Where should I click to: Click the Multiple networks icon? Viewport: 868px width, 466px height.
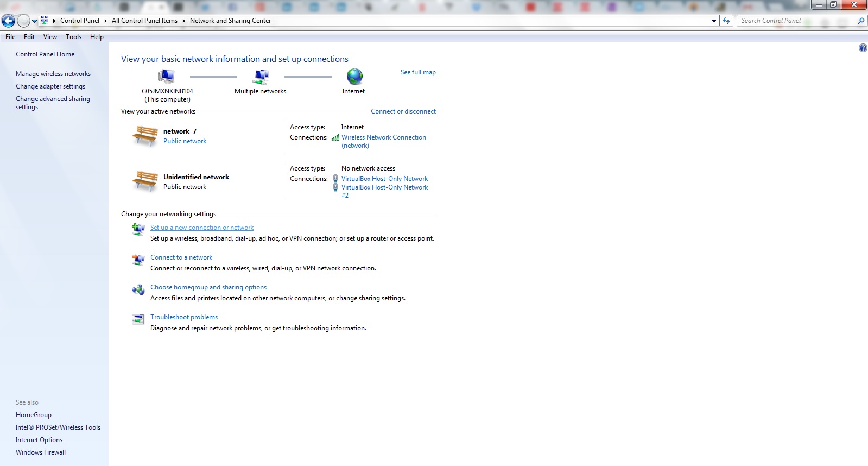(x=261, y=77)
